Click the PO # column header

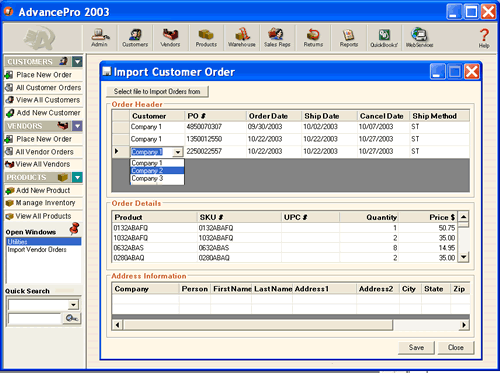coord(215,116)
